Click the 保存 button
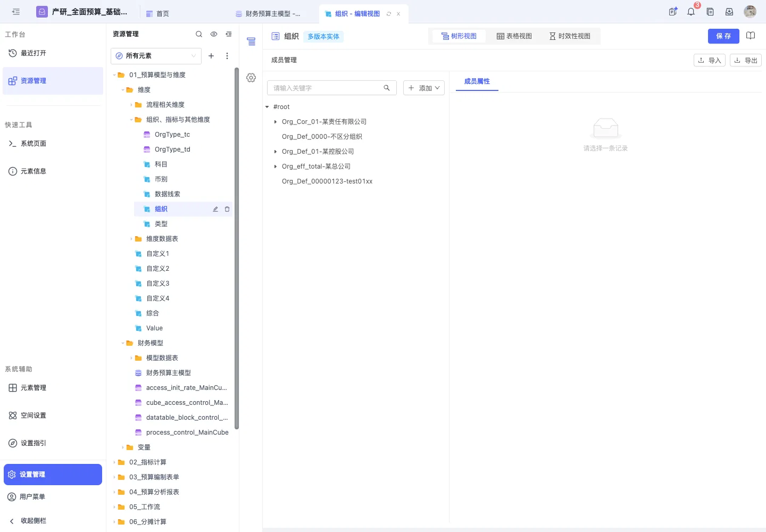This screenshot has height=532, width=766. [x=723, y=36]
